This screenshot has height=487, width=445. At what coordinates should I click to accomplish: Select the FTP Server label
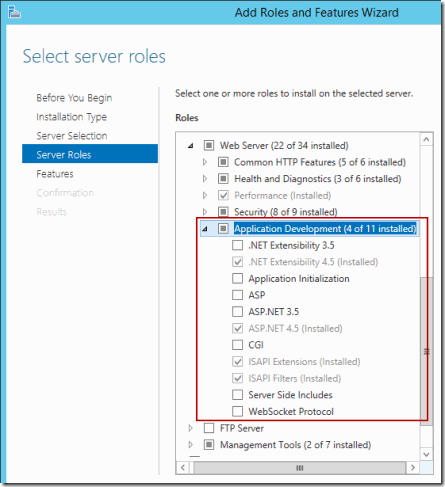tap(242, 428)
